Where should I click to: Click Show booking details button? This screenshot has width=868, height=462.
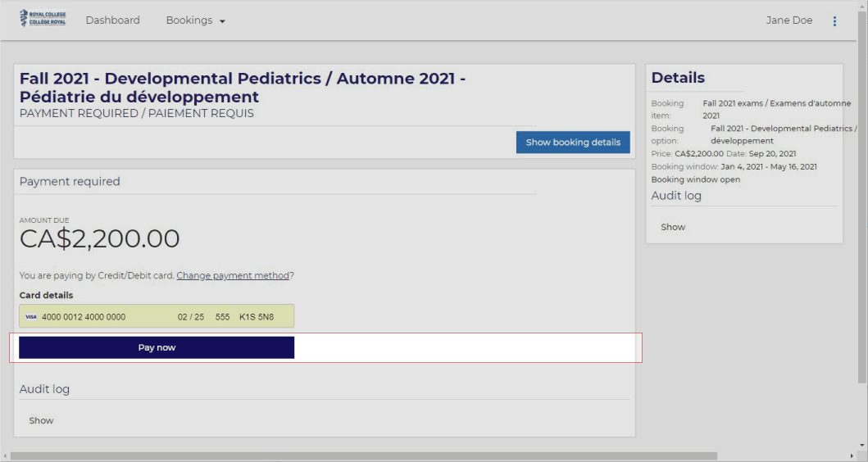(x=573, y=143)
